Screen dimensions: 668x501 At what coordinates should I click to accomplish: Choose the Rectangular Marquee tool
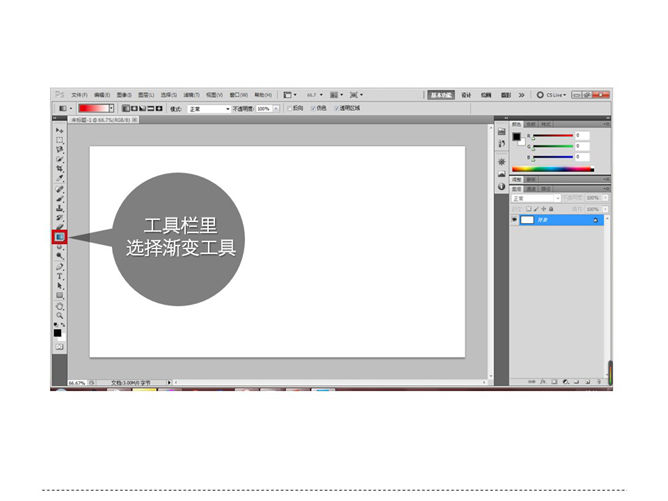[59, 141]
